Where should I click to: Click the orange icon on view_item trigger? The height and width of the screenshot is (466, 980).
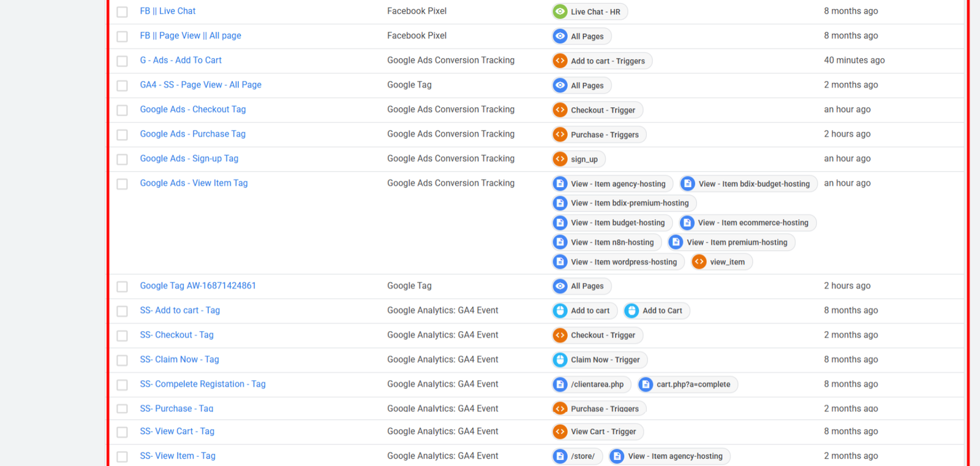pyautogui.click(x=699, y=262)
